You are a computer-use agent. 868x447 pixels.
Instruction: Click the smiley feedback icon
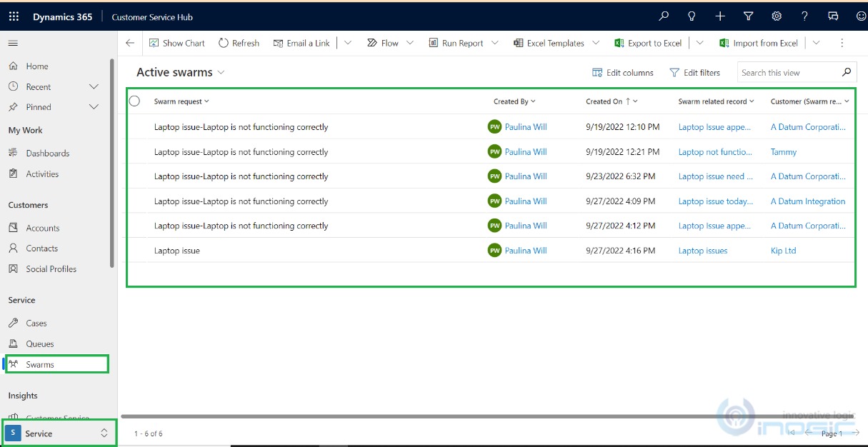pos(861,16)
